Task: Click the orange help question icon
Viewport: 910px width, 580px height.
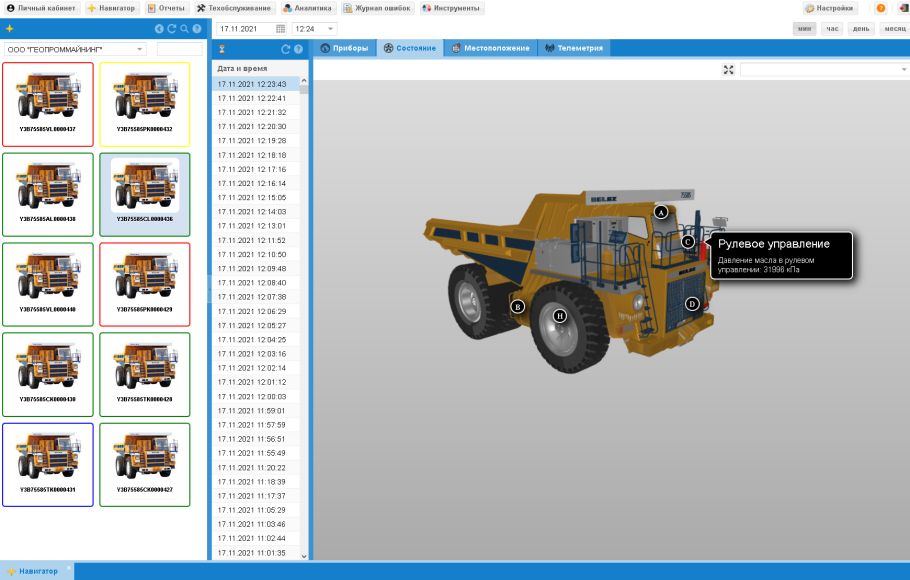Action: pos(880,8)
